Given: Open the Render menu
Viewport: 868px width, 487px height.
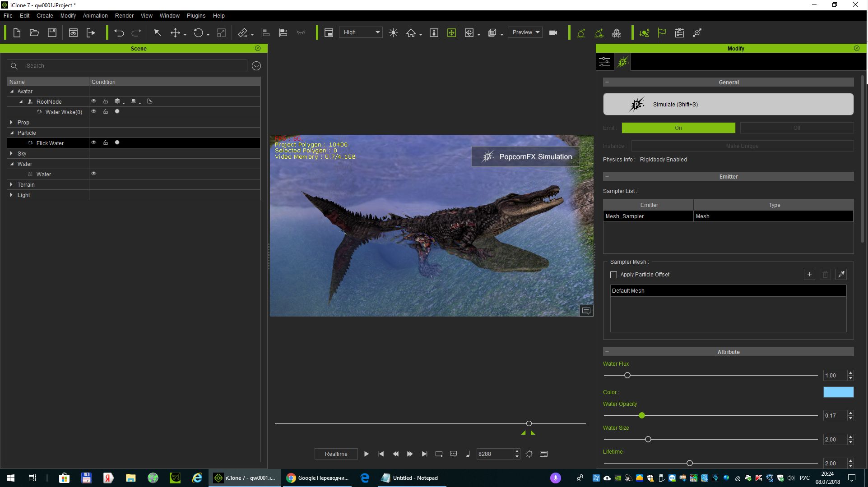Looking at the screenshot, I should click(124, 15).
